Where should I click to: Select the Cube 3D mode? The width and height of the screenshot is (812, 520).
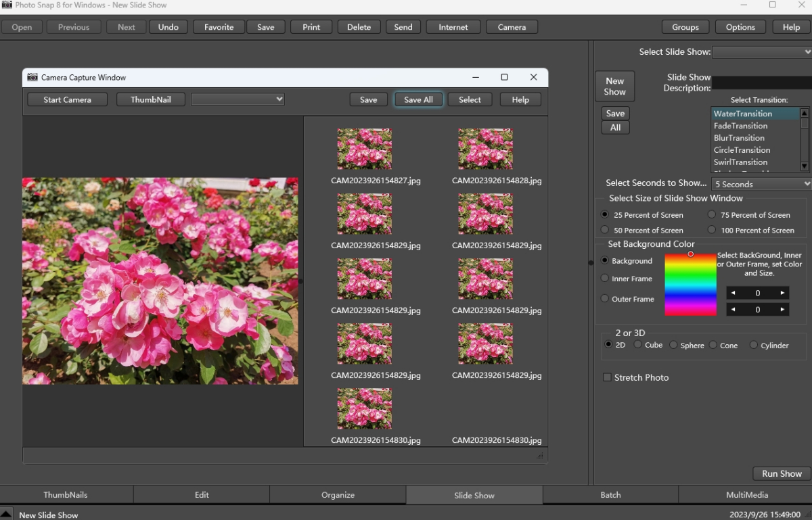637,345
